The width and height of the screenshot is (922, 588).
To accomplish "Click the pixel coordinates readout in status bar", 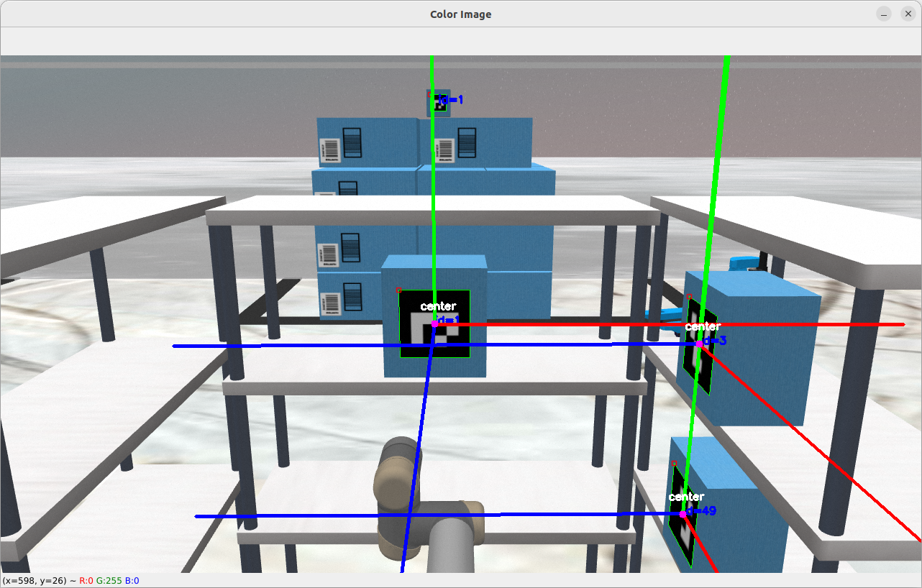I will click(35, 581).
